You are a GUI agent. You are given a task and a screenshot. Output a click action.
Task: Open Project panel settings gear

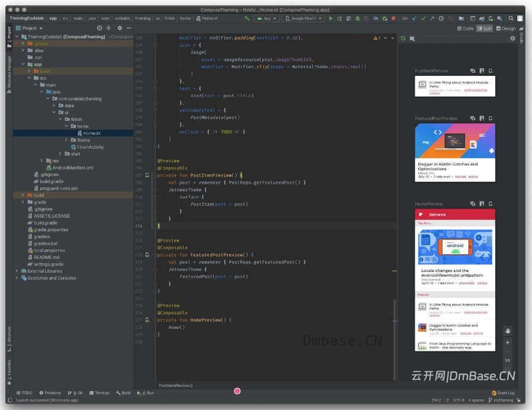120,28
